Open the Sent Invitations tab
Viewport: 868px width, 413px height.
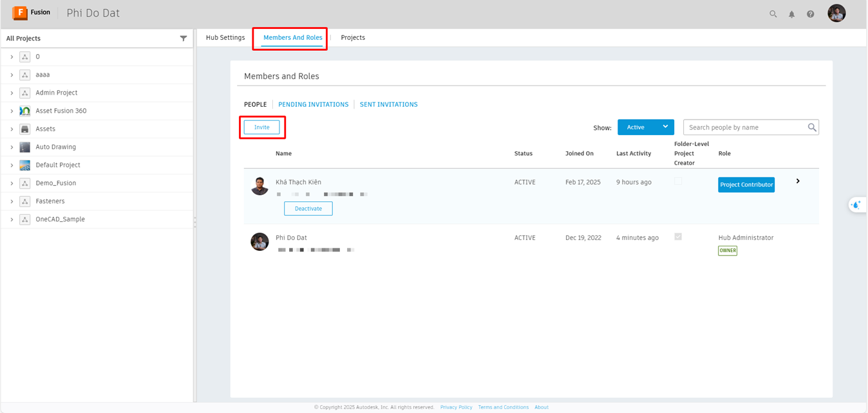click(389, 104)
